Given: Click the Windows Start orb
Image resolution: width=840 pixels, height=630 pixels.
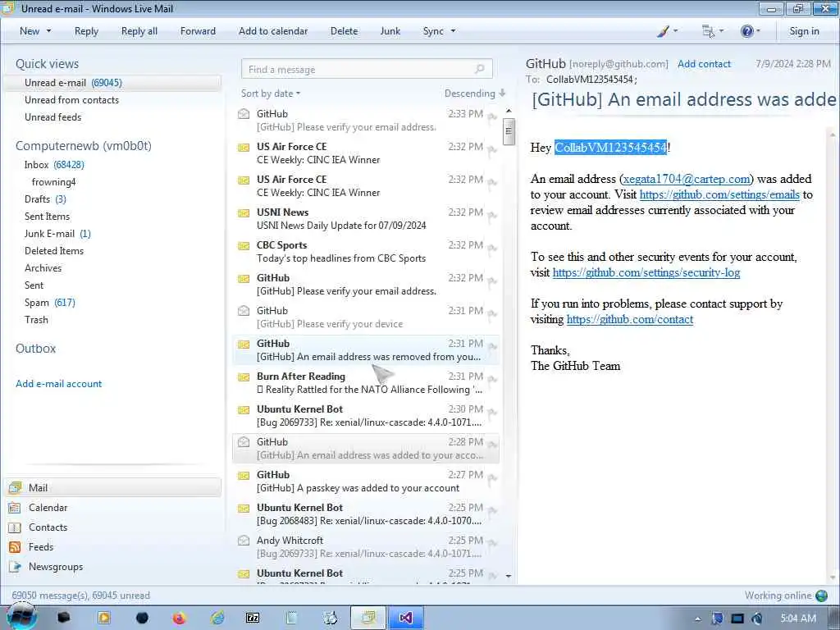Looking at the screenshot, I should pyautogui.click(x=21, y=618).
